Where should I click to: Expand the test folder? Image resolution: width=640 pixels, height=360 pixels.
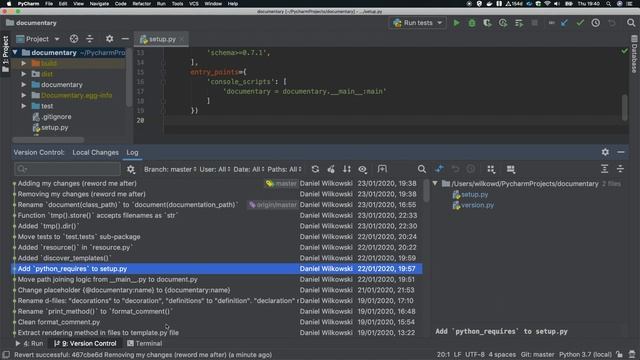24,106
